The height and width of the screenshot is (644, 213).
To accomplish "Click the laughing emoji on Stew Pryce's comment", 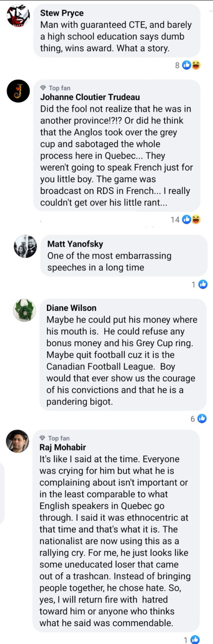I will [x=196, y=65].
